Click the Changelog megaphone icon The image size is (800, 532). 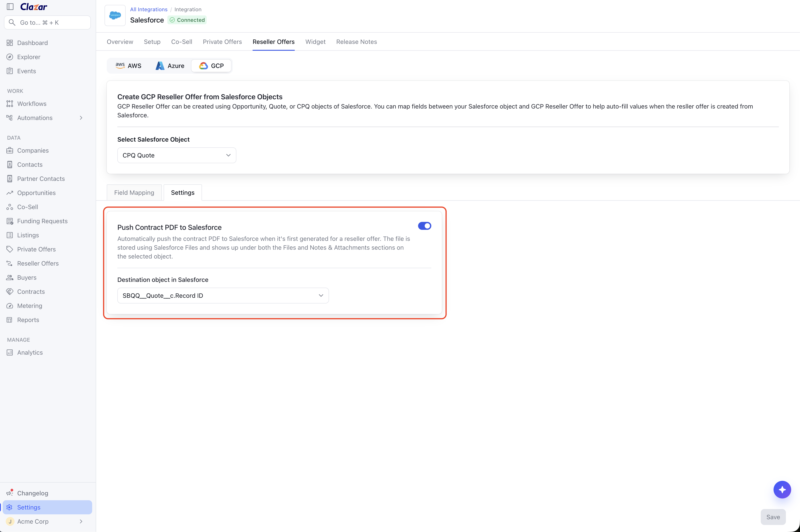click(x=10, y=493)
